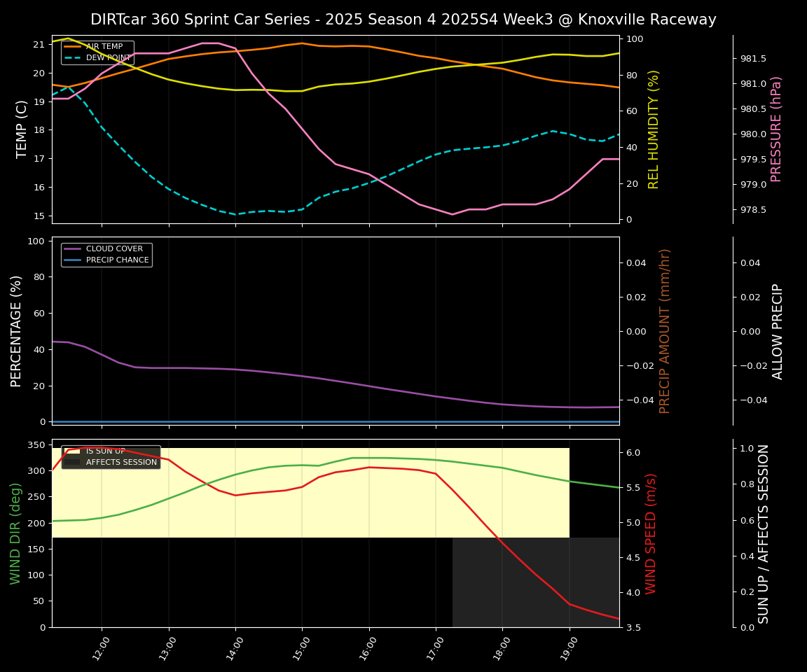Image resolution: width=807 pixels, height=672 pixels.
Task: Click the IS SUN UP legend entry
Action: (105, 451)
